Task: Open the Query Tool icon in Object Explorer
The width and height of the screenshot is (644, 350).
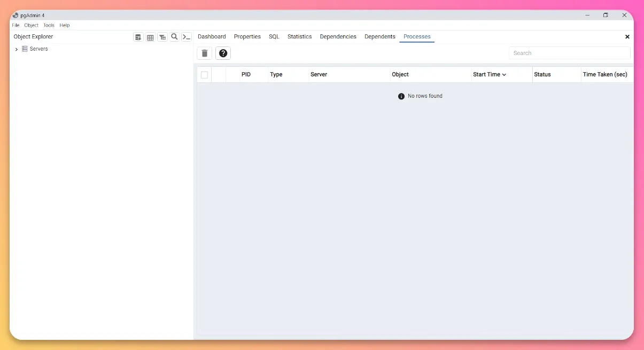Action: coord(138,37)
